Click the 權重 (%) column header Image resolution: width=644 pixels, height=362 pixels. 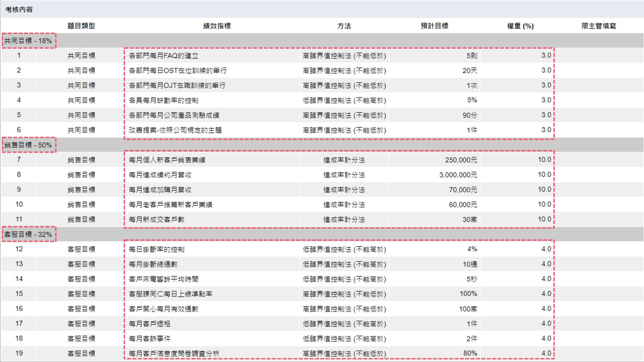tap(520, 26)
